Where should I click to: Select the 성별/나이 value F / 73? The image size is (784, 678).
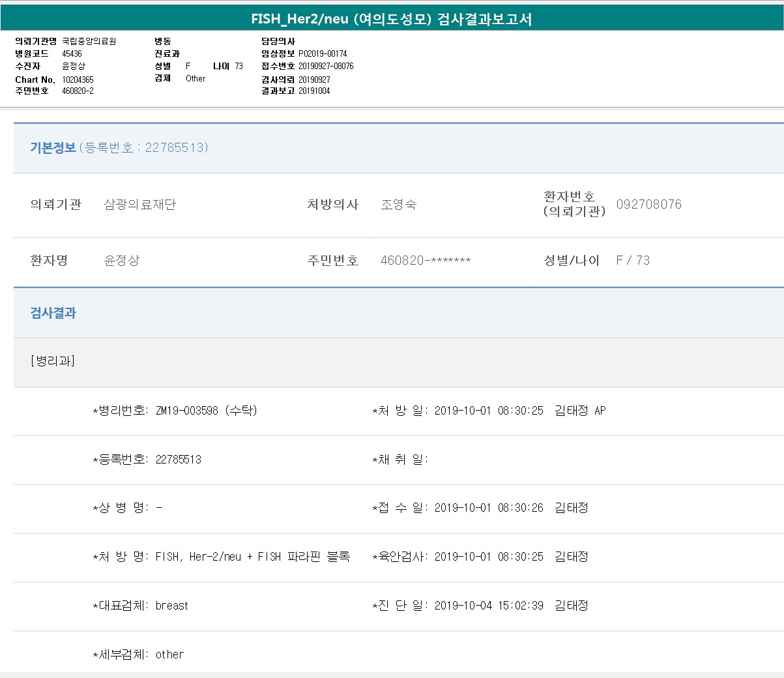633,261
